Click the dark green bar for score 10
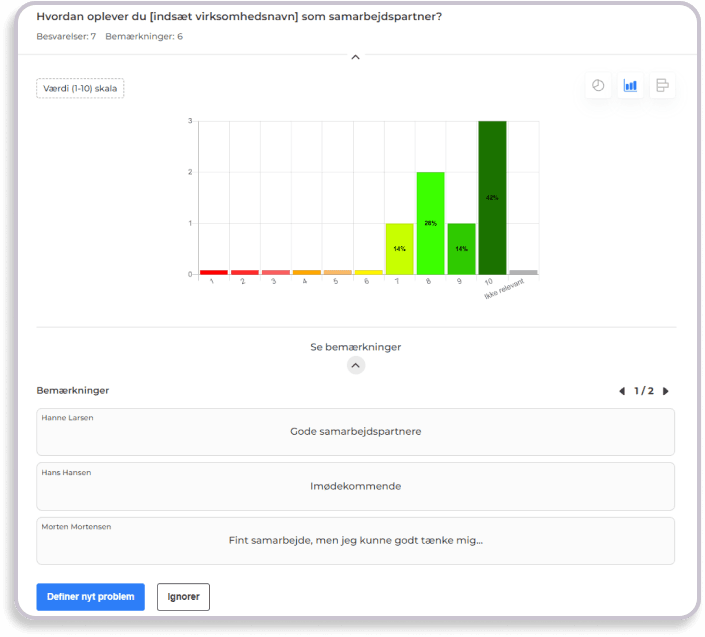705x637 pixels. pyautogui.click(x=492, y=198)
